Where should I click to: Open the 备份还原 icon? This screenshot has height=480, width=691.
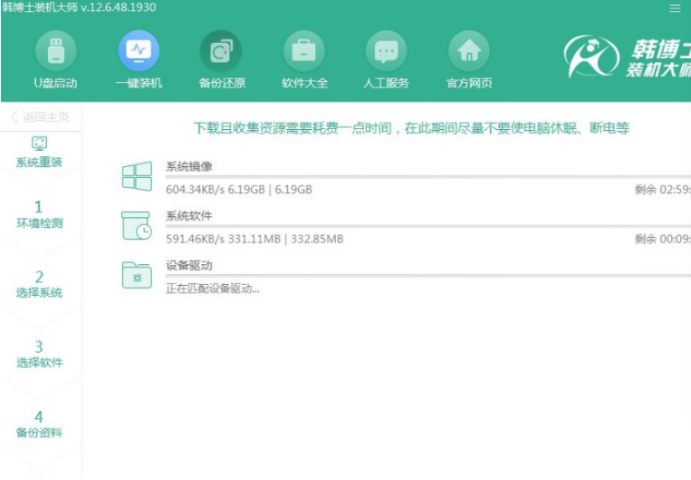click(220, 50)
